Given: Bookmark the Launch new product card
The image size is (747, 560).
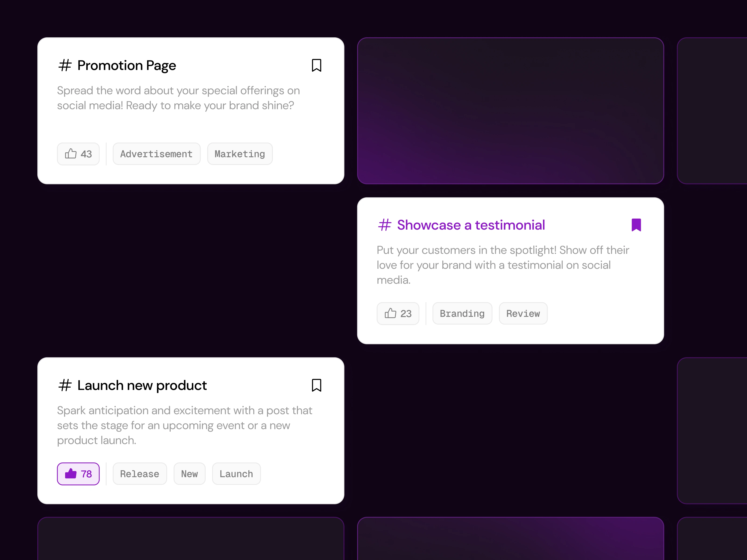Looking at the screenshot, I should tap(316, 385).
